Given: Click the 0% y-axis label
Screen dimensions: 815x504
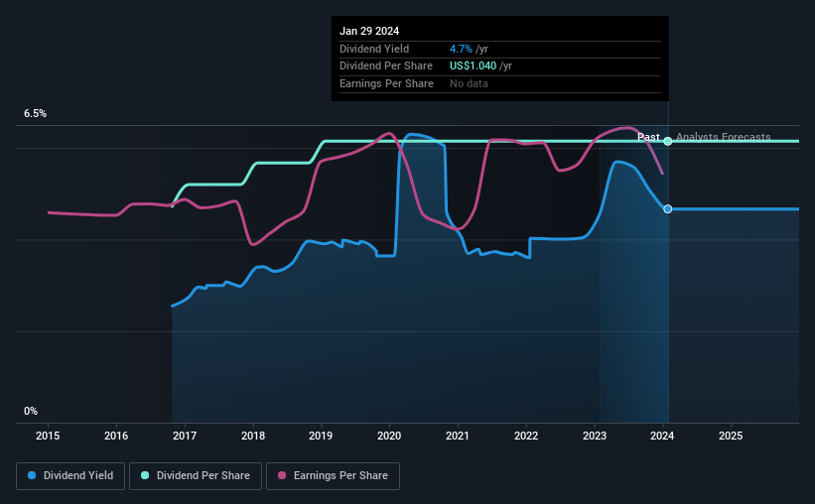Looking at the screenshot, I should [31, 411].
